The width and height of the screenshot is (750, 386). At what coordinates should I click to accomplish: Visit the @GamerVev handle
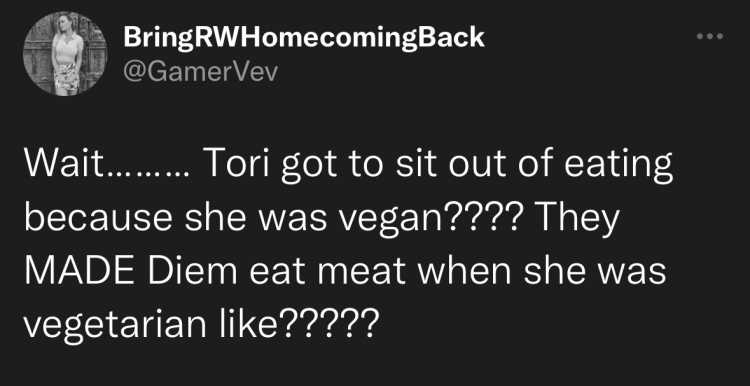point(200,72)
